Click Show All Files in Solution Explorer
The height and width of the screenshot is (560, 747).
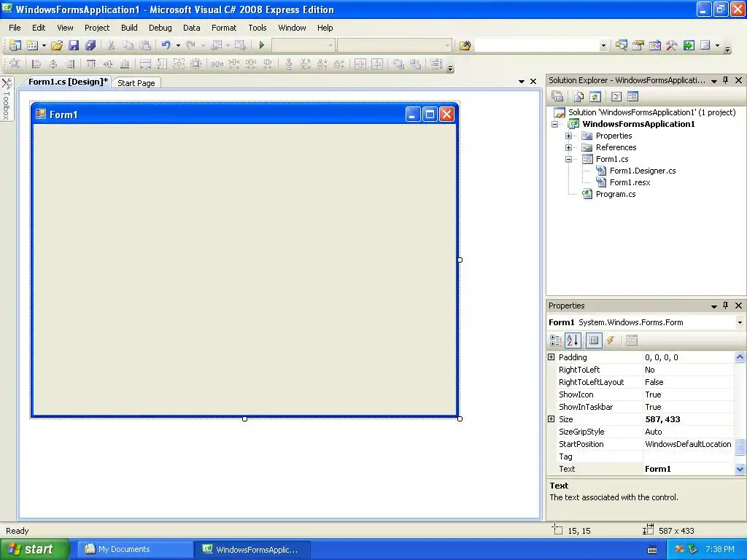(578, 97)
